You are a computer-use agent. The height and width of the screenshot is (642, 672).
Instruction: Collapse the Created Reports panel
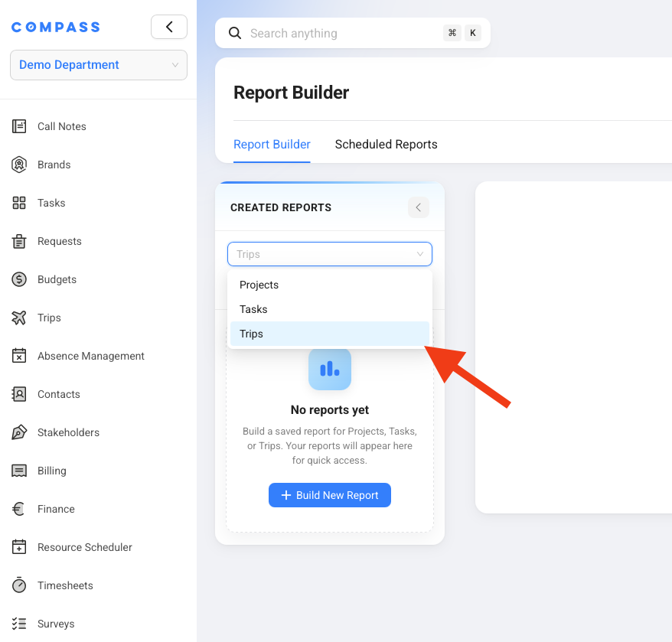pos(419,207)
